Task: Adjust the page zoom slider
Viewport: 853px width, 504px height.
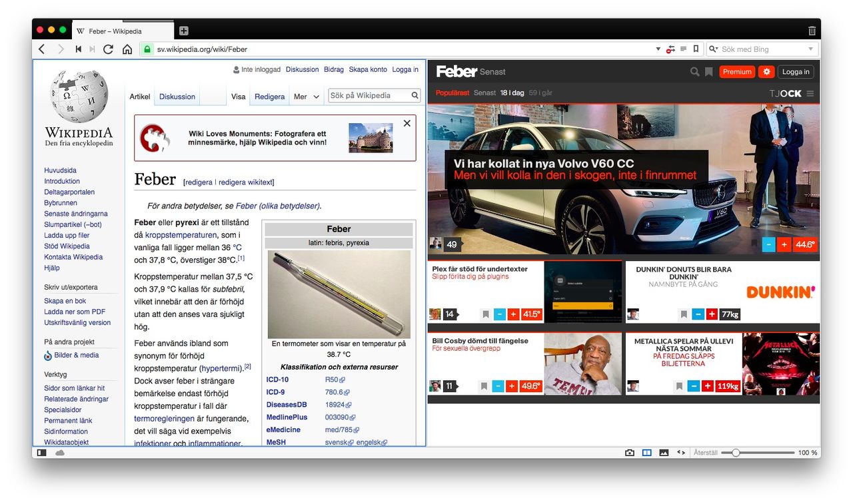Action: point(758,453)
